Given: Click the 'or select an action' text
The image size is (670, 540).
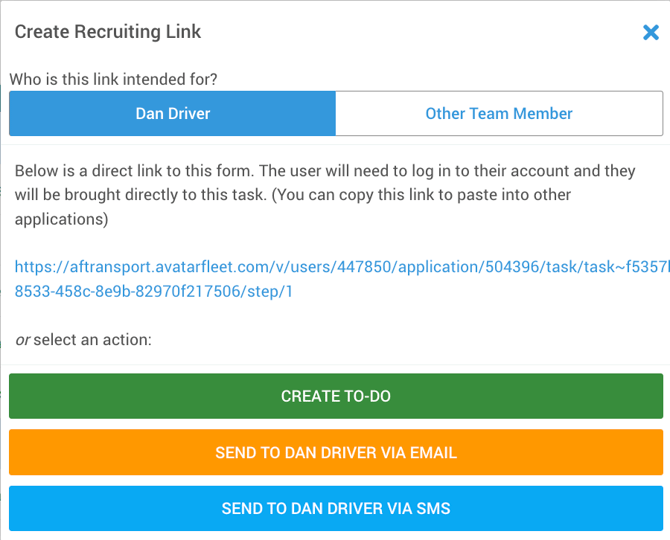Looking at the screenshot, I should click(x=83, y=339).
